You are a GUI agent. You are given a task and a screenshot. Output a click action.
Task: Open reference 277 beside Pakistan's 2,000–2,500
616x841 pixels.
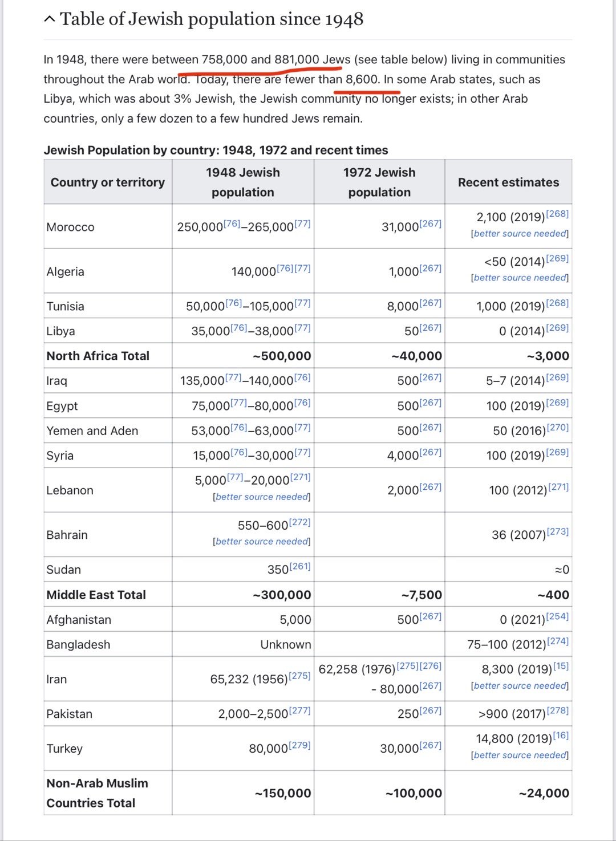299,710
